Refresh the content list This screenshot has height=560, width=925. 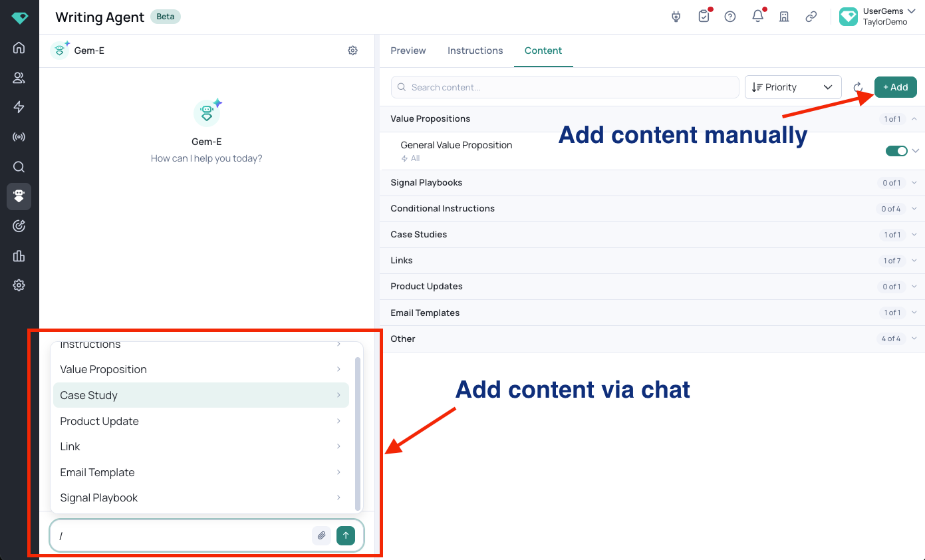click(x=858, y=87)
